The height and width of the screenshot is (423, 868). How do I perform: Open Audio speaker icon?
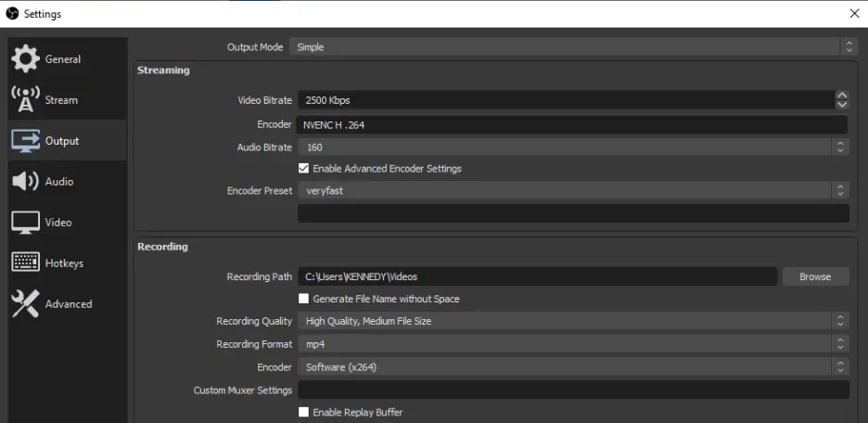click(25, 181)
